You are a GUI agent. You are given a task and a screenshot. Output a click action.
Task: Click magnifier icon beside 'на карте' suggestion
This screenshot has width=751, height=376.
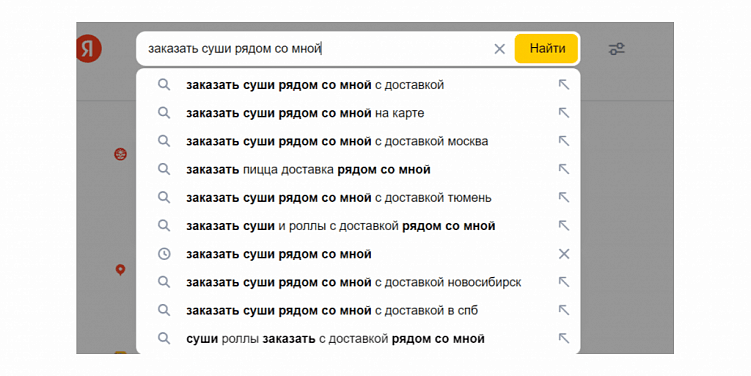(x=164, y=113)
